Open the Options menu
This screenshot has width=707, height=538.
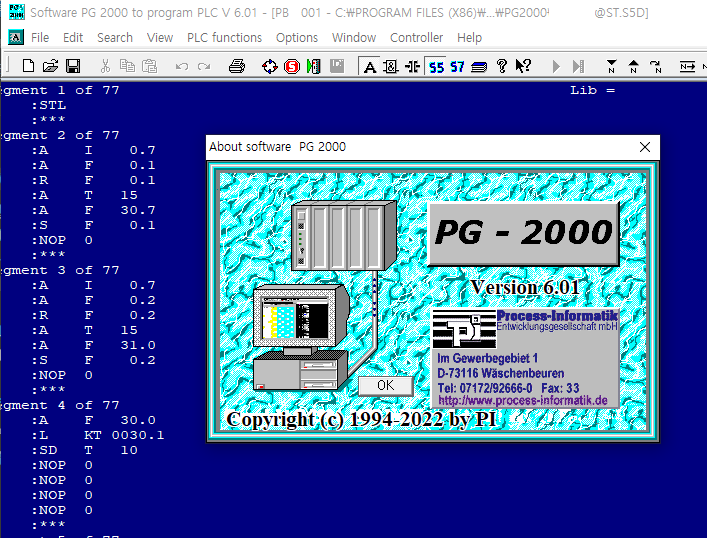tap(297, 37)
